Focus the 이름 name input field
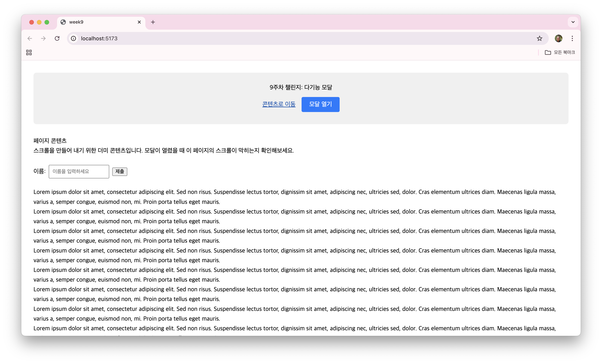Screen dimensions: 602x364 coord(79,172)
